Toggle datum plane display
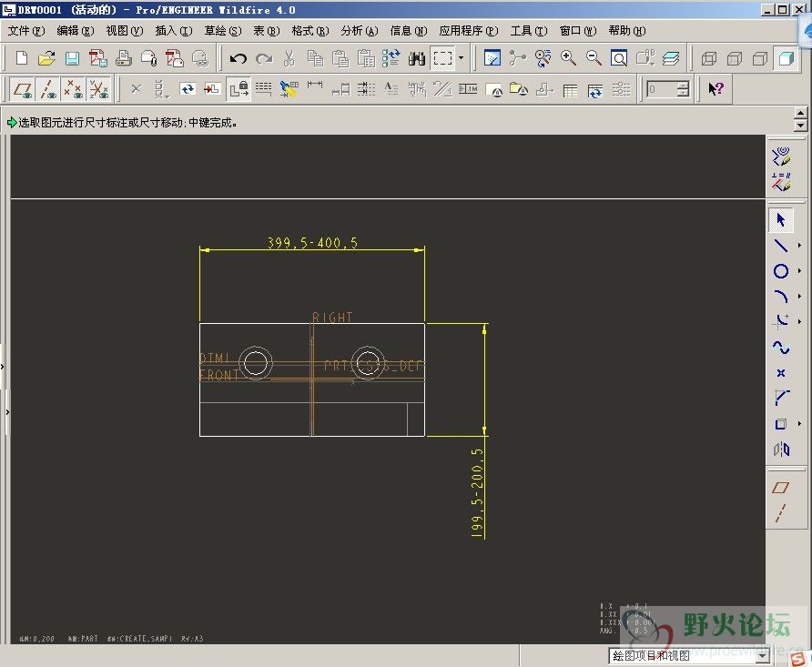Image resolution: width=812 pixels, height=667 pixels. pyautogui.click(x=22, y=89)
